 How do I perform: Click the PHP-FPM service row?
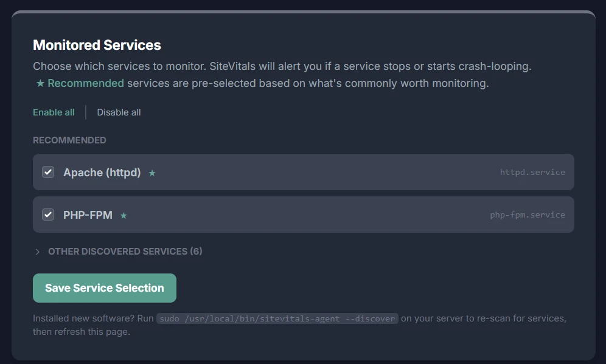point(303,215)
